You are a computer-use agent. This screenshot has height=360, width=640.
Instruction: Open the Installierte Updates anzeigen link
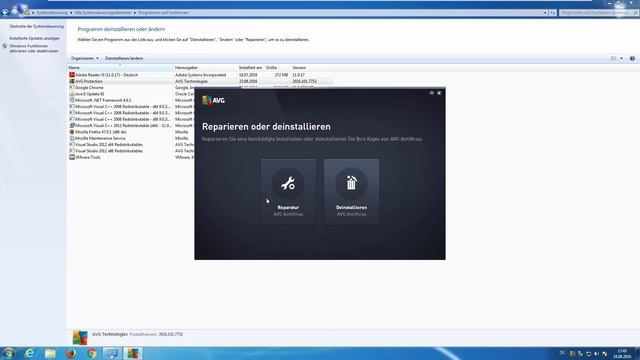(35, 38)
